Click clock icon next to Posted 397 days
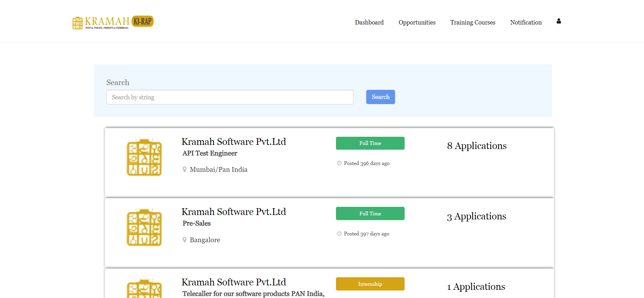The width and height of the screenshot is (644, 298). click(339, 234)
